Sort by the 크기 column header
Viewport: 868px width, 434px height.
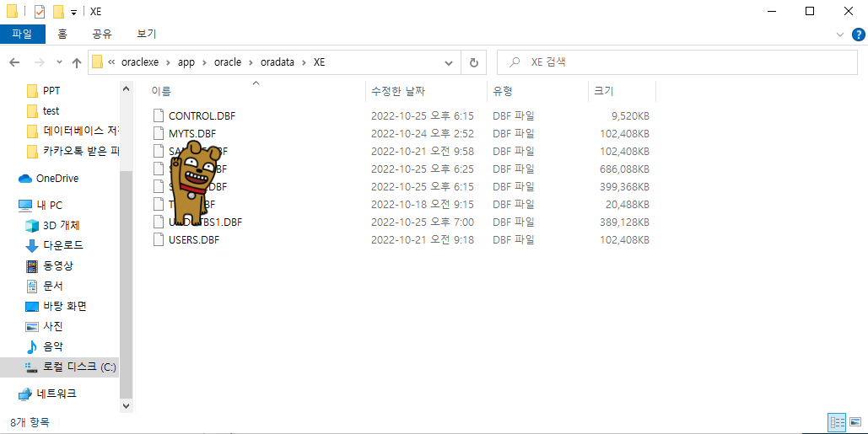603,91
